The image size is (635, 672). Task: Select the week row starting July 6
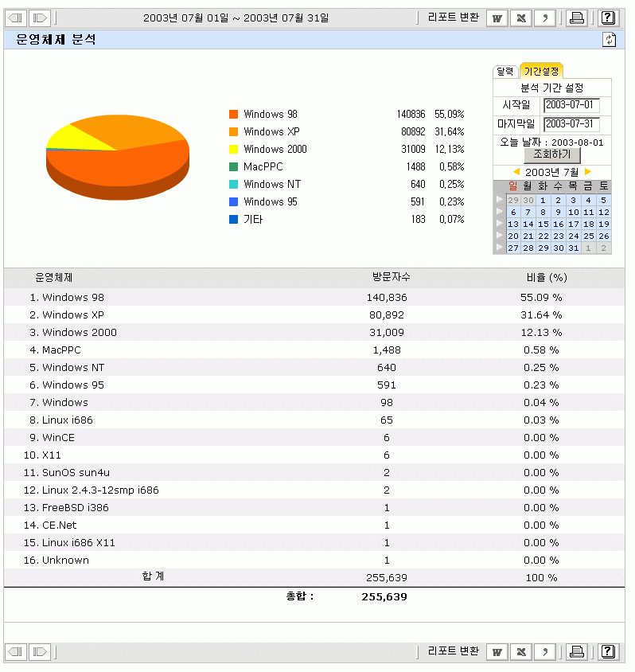499,212
